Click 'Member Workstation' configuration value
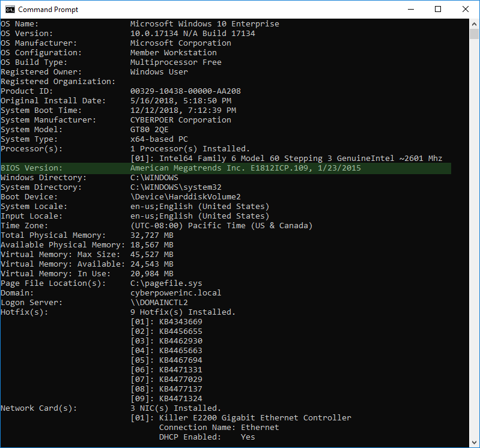The height and width of the screenshot is (448, 480). click(x=173, y=53)
